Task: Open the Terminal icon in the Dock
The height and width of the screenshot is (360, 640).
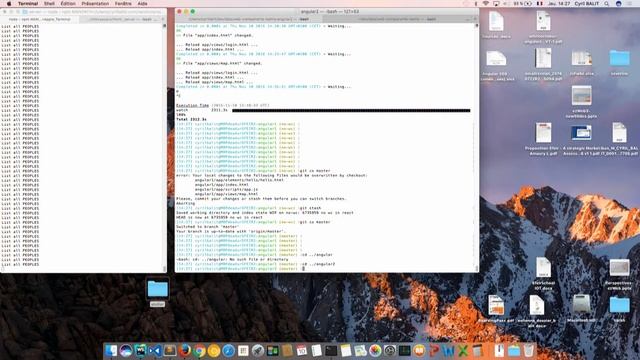Action: pos(331,350)
